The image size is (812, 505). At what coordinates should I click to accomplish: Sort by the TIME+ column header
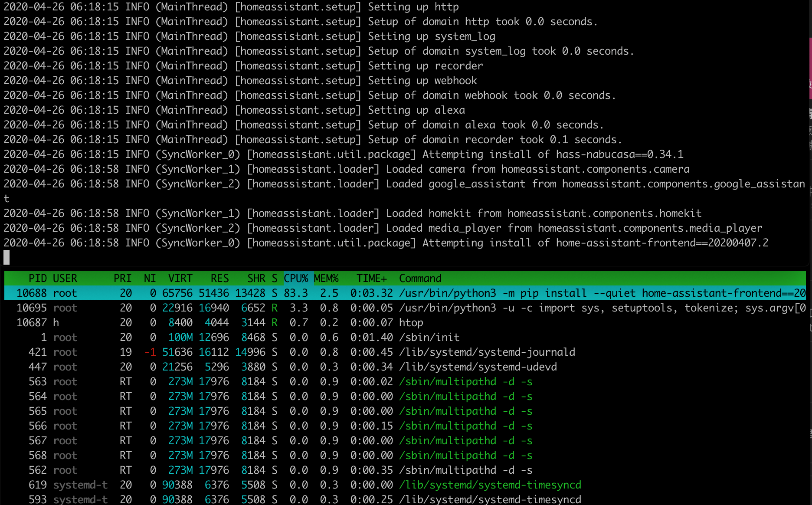pos(372,278)
